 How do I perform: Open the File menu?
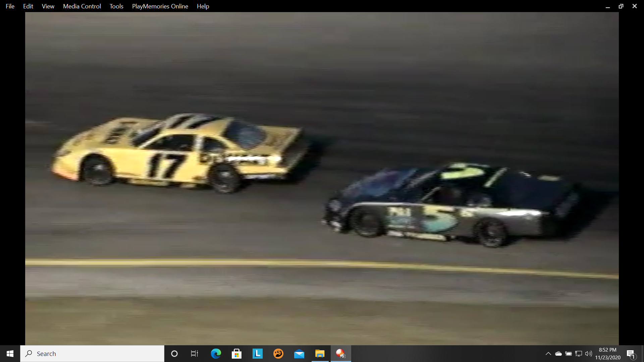(10, 6)
